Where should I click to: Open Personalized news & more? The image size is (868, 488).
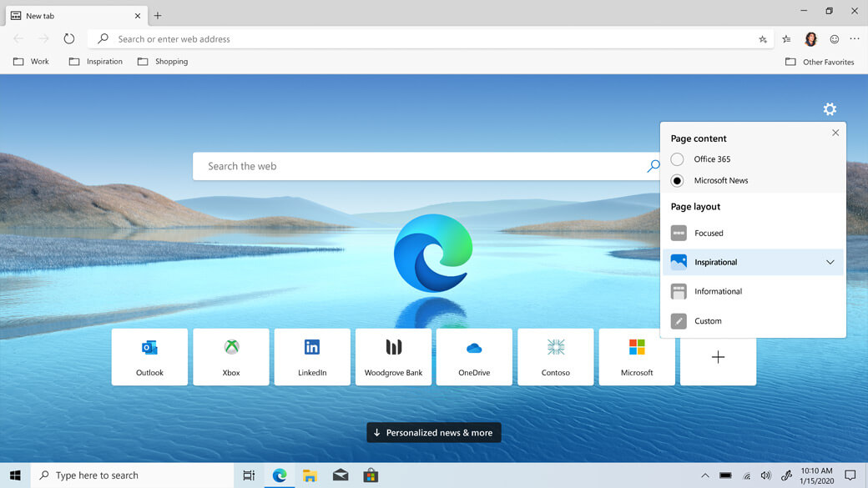click(433, 432)
